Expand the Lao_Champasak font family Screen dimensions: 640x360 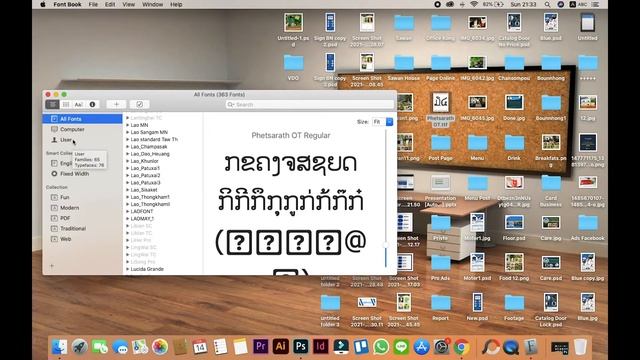pos(127,147)
